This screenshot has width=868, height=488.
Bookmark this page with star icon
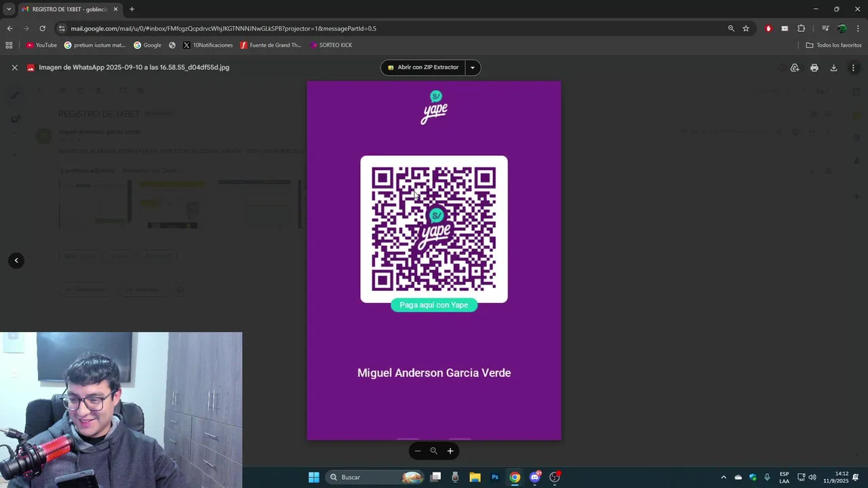[x=746, y=28]
